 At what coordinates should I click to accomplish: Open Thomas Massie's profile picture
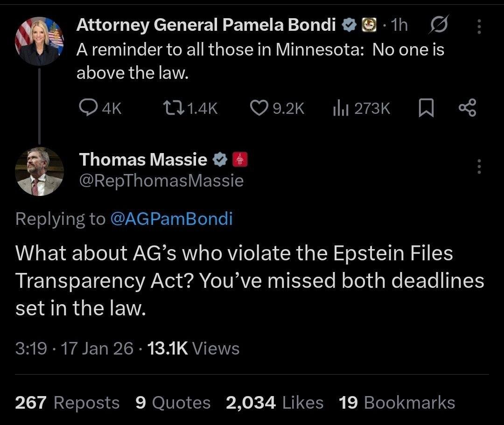[x=39, y=171]
